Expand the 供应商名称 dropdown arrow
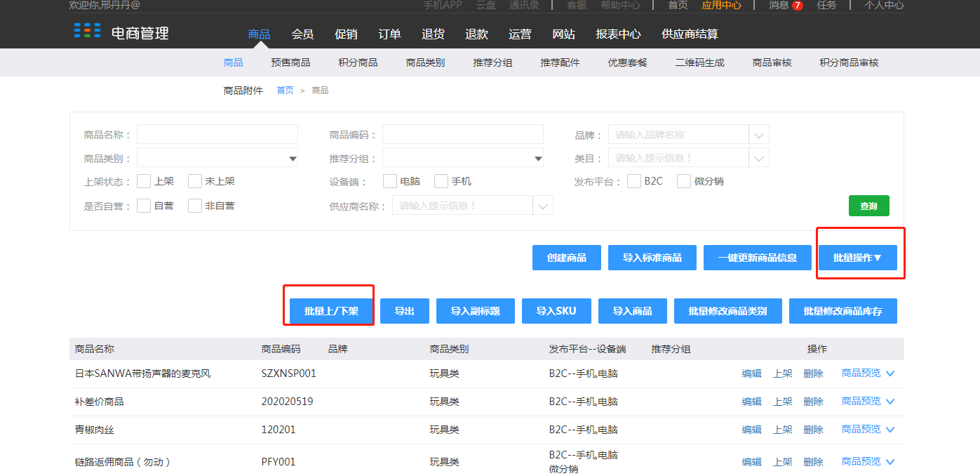The image size is (980, 476). coord(543,206)
